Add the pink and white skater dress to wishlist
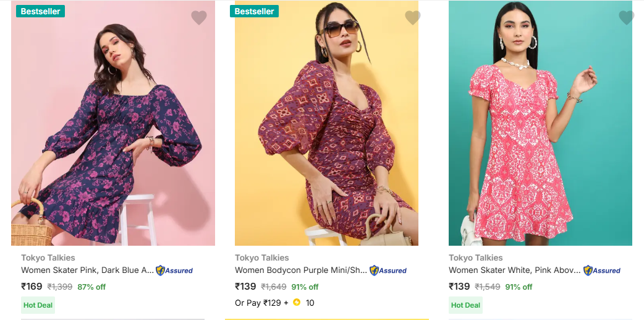 (626, 18)
